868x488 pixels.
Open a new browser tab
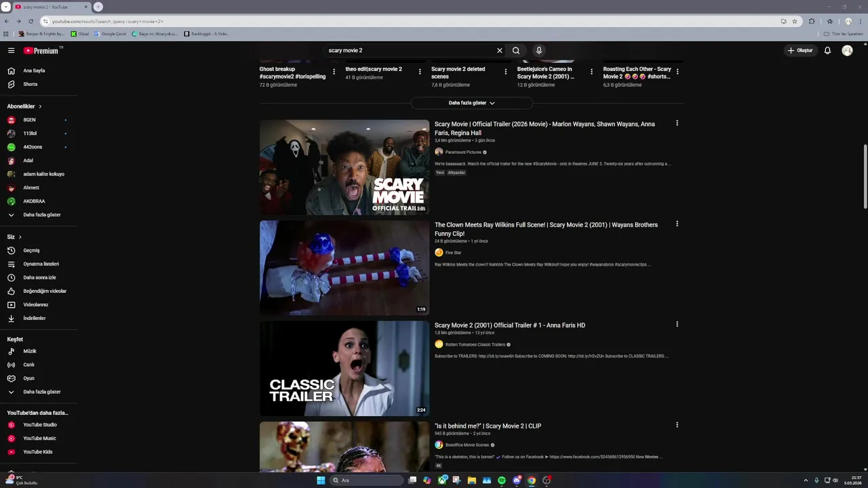(x=98, y=7)
